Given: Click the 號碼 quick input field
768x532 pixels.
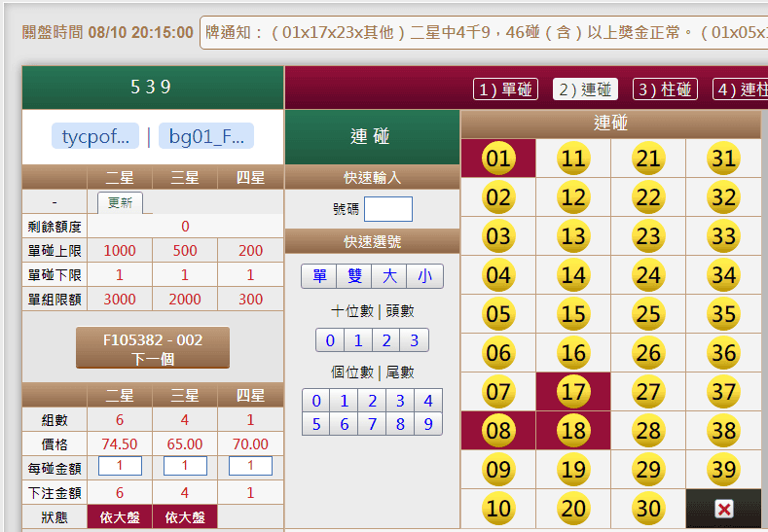Looking at the screenshot, I should coord(388,209).
